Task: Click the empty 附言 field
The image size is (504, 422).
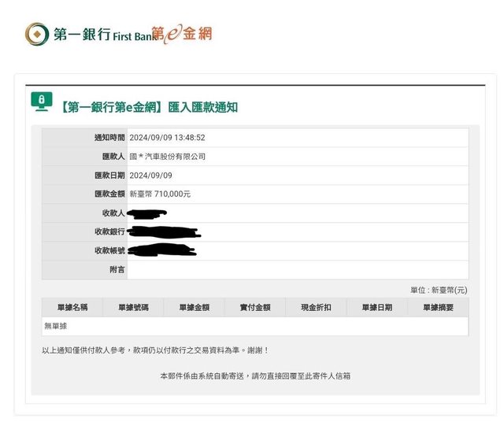Action: pos(297,270)
